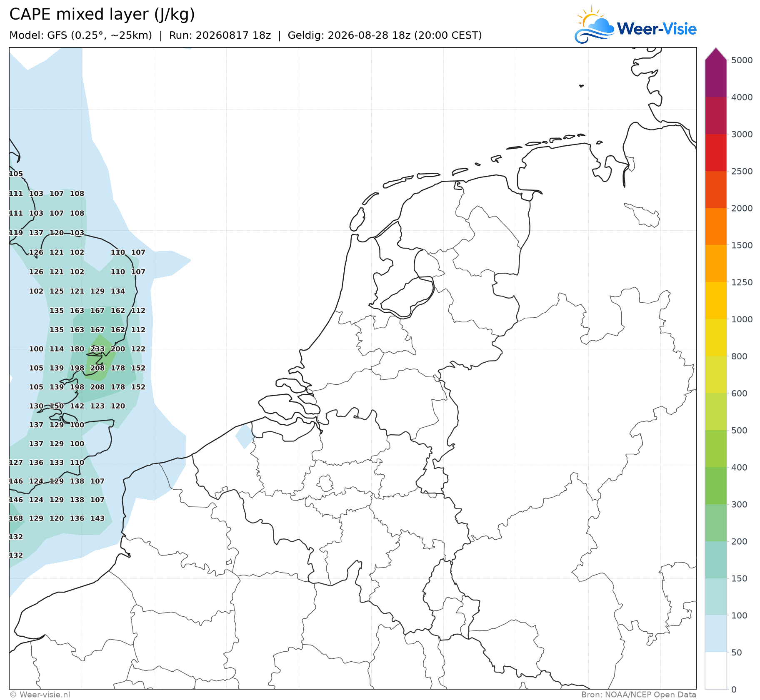Click the 168 value near the left edge
The image size is (760, 700).
pyautogui.click(x=16, y=518)
